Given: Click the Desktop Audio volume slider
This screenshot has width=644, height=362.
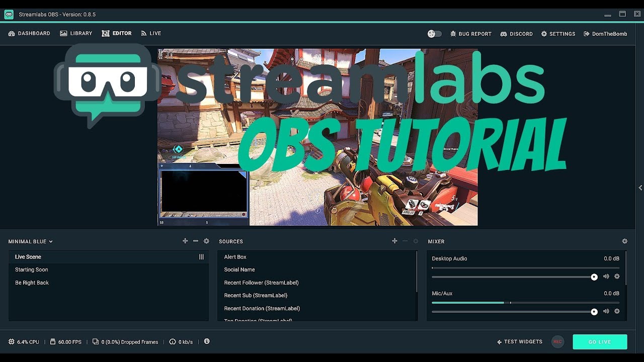Looking at the screenshot, I should click(513, 277).
